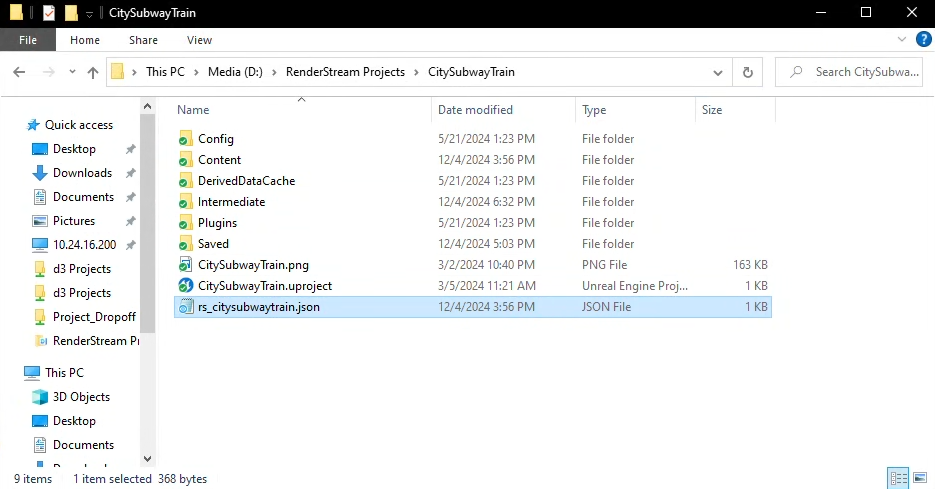Viewport: 935px width, 489px height.
Task: Switch to Large icons view layout
Action: click(x=920, y=478)
